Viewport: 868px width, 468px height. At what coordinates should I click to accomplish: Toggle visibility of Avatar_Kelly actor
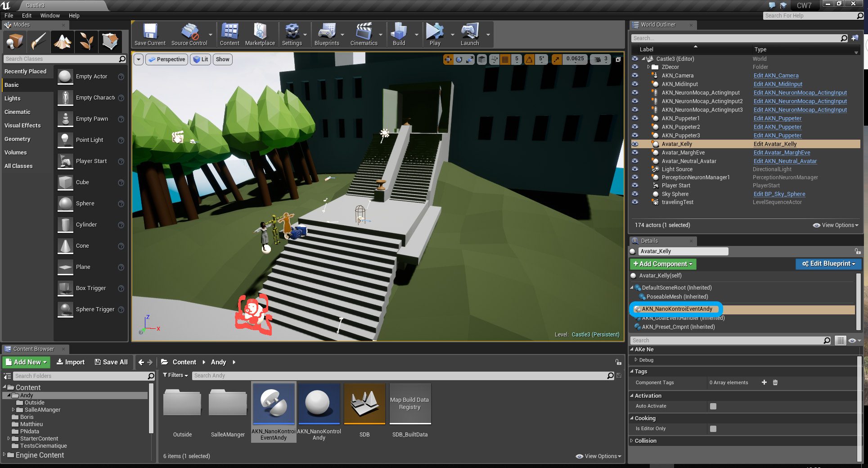click(635, 144)
